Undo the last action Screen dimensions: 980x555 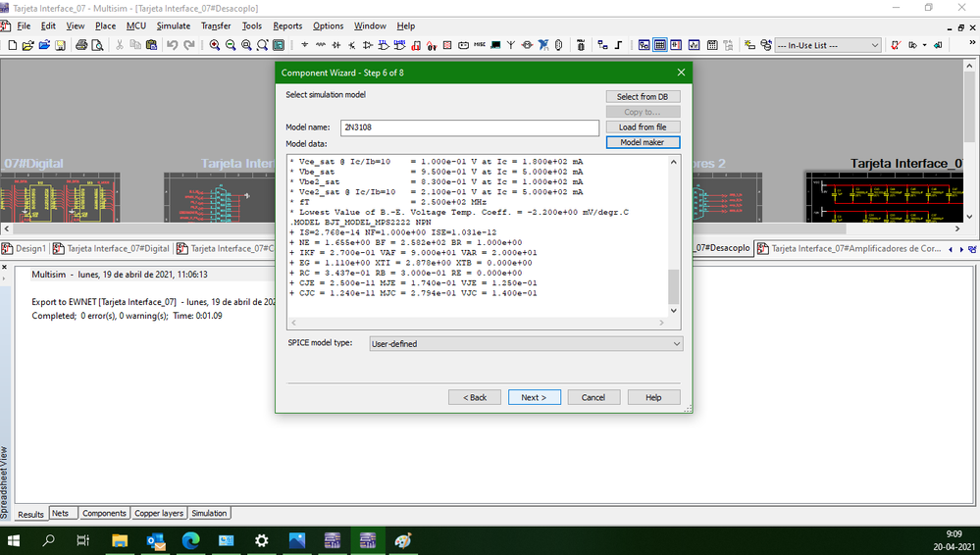coord(173,45)
